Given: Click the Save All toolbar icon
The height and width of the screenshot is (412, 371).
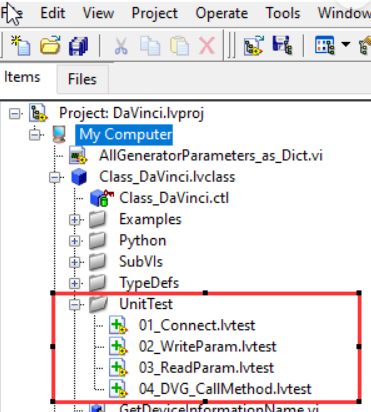Looking at the screenshot, I should coord(79,46).
